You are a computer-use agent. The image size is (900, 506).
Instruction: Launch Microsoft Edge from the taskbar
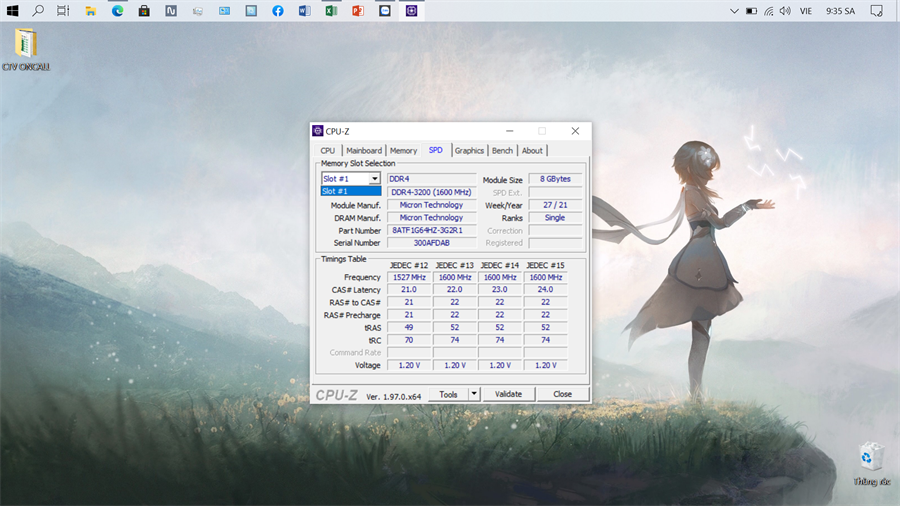[x=117, y=11]
